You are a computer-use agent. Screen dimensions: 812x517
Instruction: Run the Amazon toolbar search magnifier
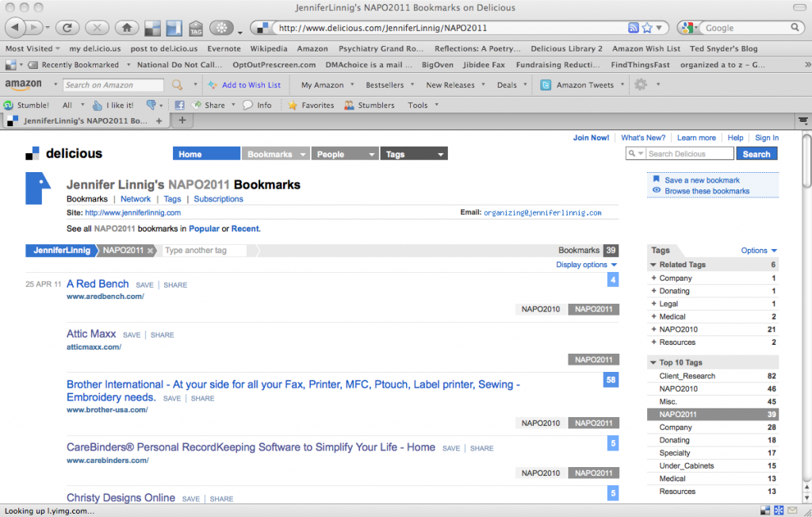(x=177, y=84)
